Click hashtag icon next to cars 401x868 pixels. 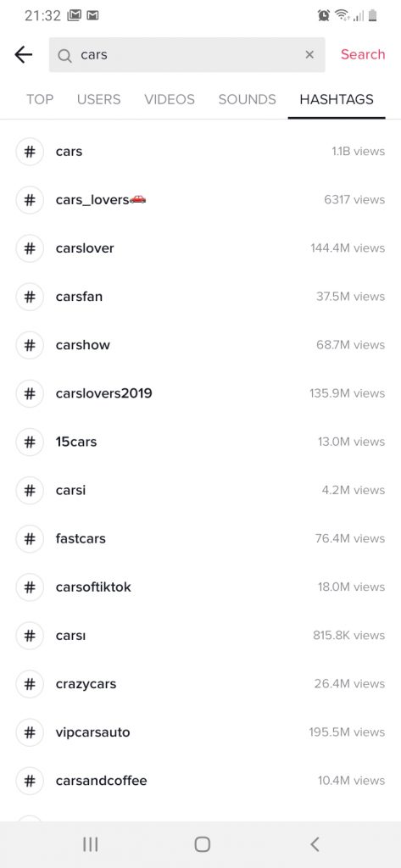pyautogui.click(x=30, y=151)
